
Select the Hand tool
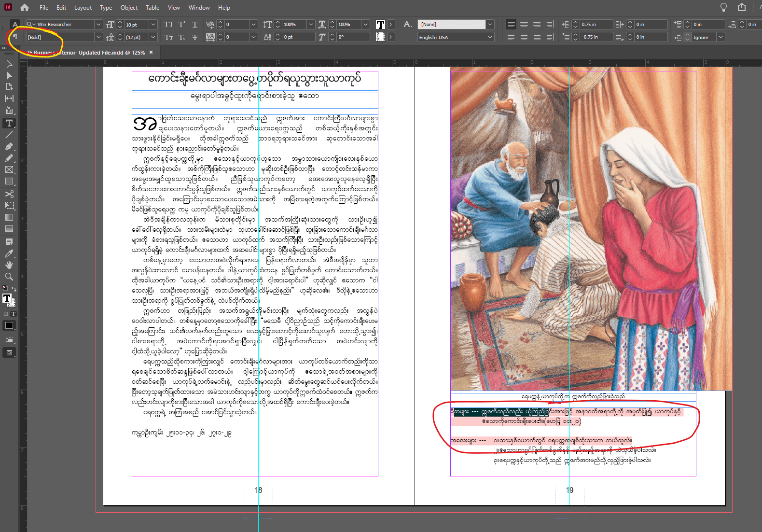pyautogui.click(x=9, y=265)
